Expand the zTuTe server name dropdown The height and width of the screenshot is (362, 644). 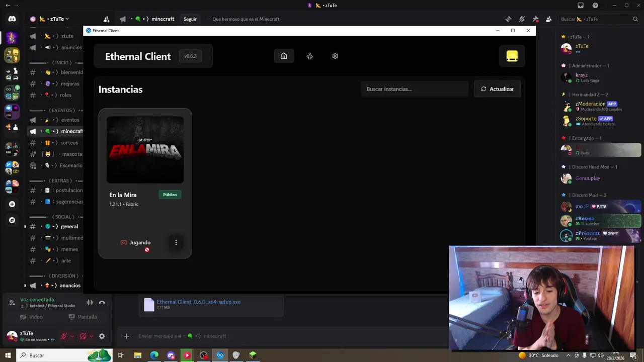53,19
